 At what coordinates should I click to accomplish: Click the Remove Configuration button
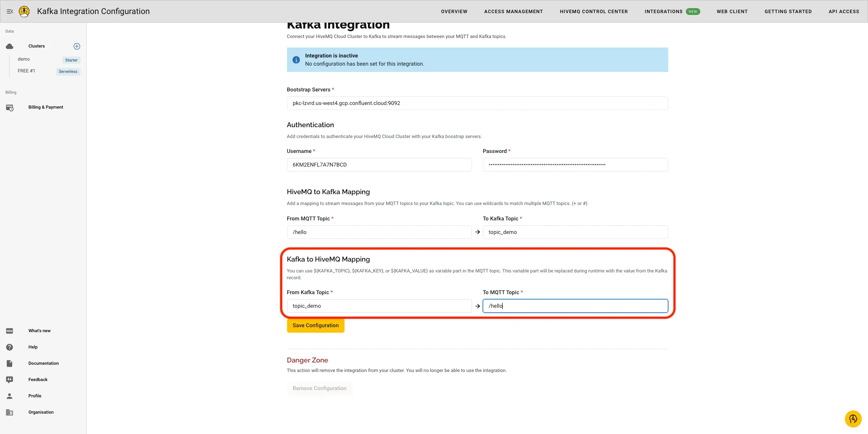320,388
